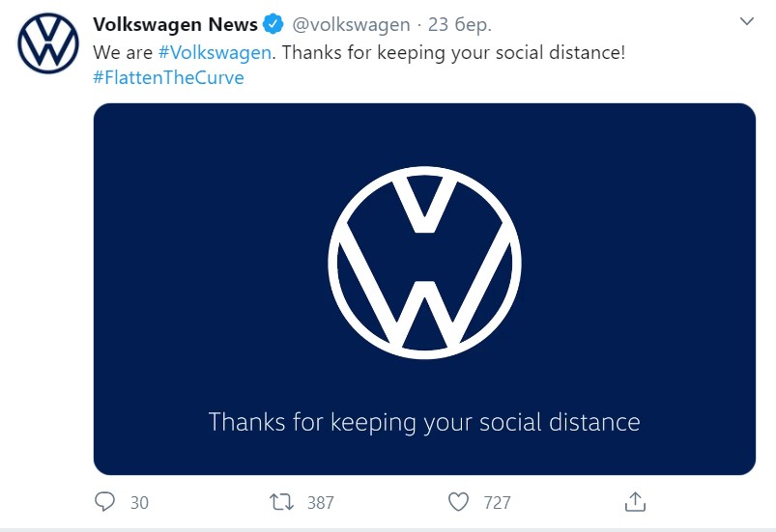The width and height of the screenshot is (776, 532).
Task: Click the retweet count 387
Action: point(320,502)
